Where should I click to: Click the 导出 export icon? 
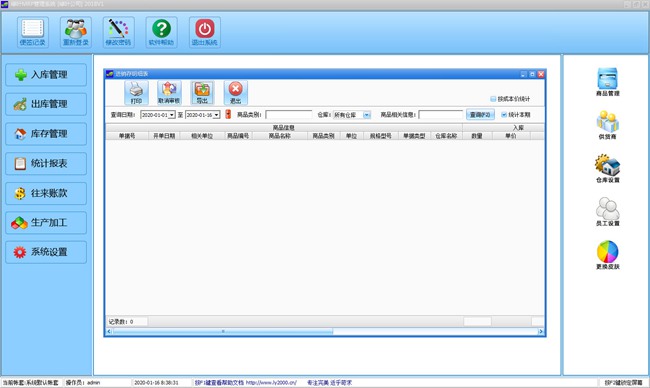(x=202, y=92)
